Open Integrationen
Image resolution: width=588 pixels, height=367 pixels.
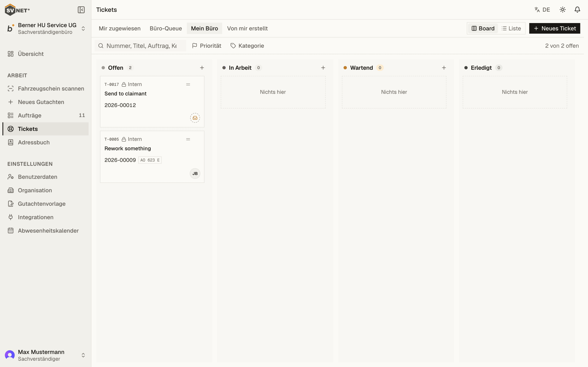click(46, 217)
